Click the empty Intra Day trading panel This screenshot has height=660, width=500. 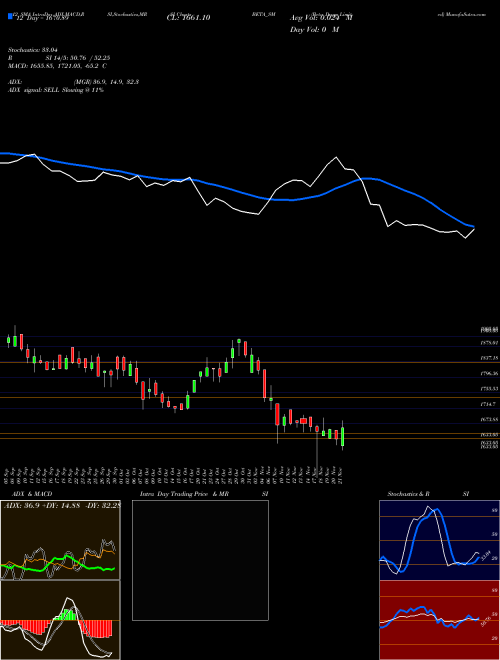tap(200, 560)
